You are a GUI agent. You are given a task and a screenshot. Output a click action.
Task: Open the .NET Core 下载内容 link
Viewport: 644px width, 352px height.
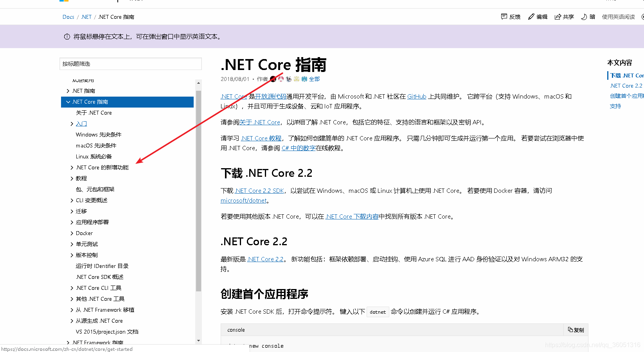(352, 216)
